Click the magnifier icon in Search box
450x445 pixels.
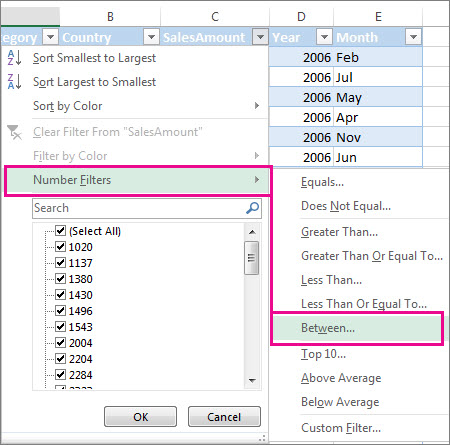pos(252,208)
